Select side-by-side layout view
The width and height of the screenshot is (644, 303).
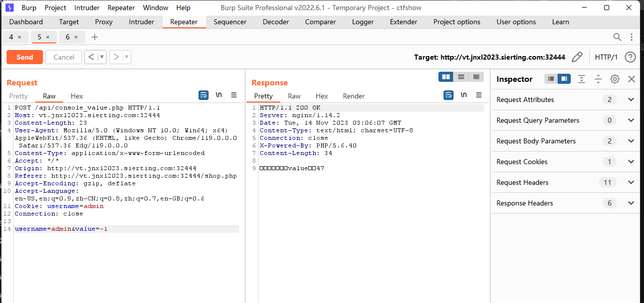click(x=446, y=77)
